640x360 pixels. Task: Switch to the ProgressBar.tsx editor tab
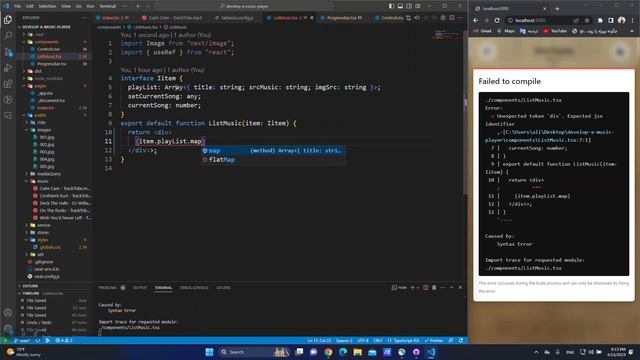[344, 18]
